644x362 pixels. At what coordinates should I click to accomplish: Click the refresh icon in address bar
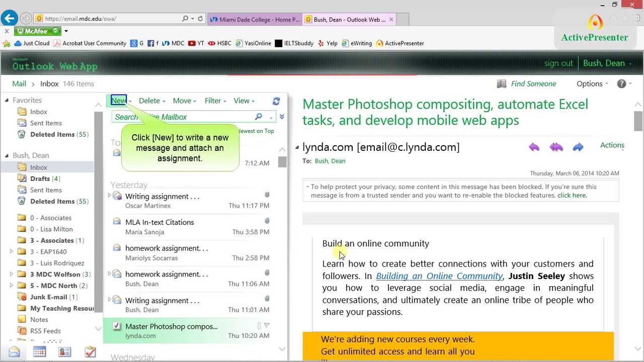[200, 19]
